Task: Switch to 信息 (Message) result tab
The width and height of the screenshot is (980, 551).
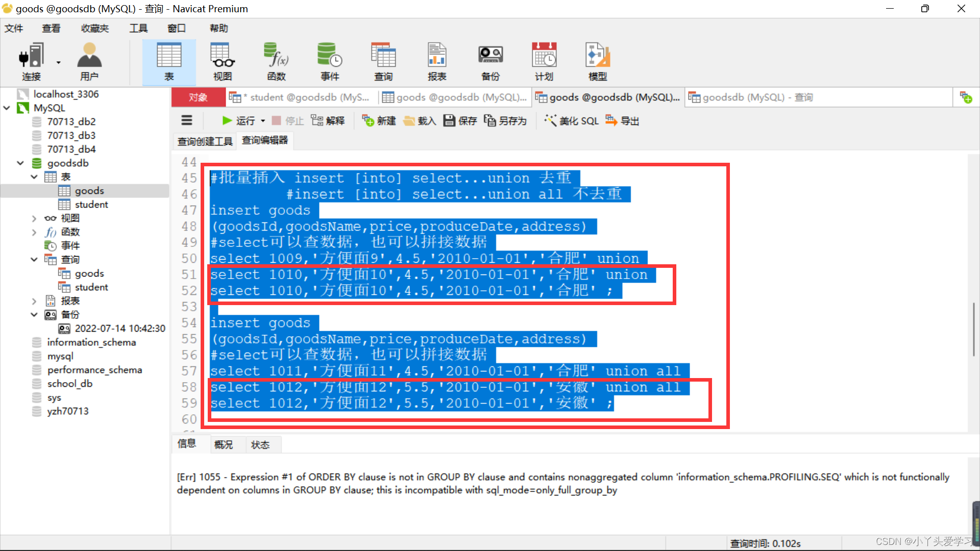Action: pos(187,443)
